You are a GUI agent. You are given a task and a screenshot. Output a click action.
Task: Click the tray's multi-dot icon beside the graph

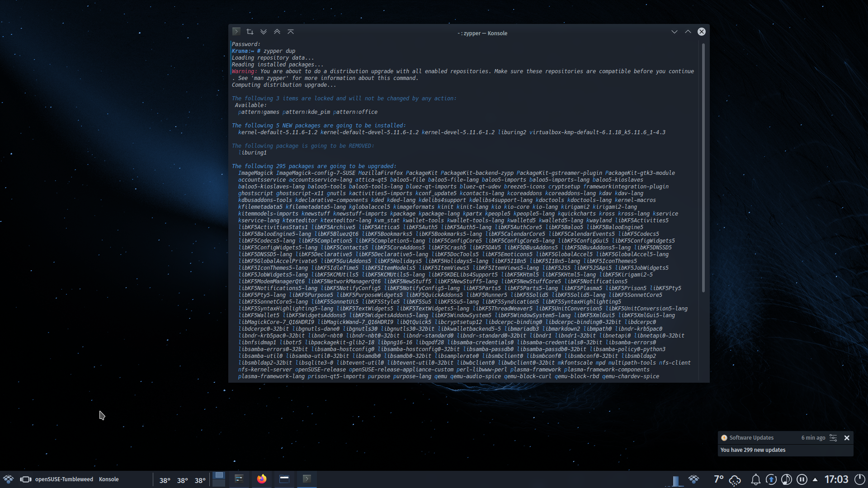click(x=694, y=479)
